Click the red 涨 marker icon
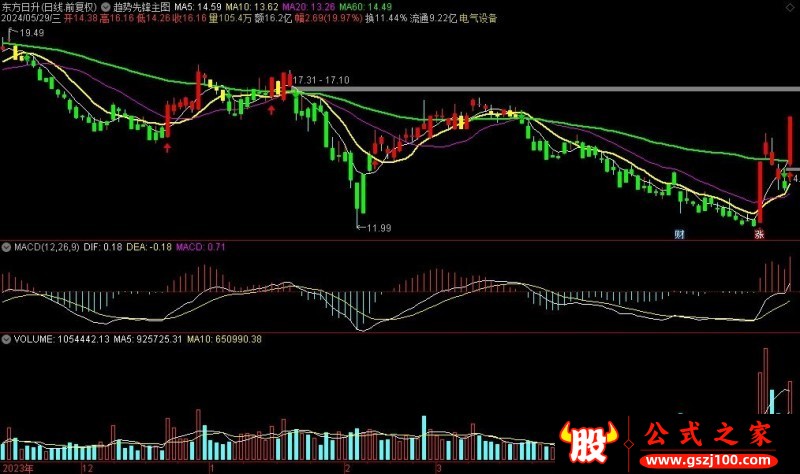The height and width of the screenshot is (474, 800). point(759,234)
